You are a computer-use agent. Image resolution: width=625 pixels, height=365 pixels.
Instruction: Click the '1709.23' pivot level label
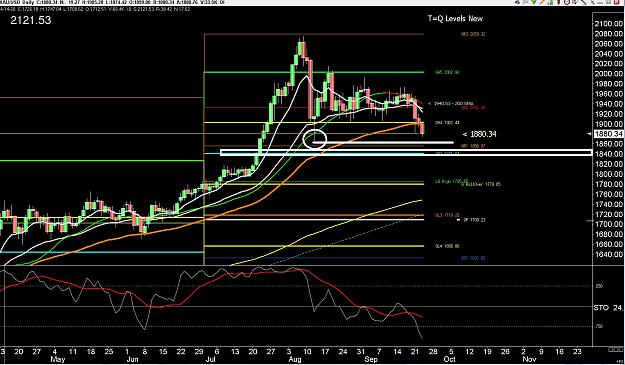click(x=474, y=220)
